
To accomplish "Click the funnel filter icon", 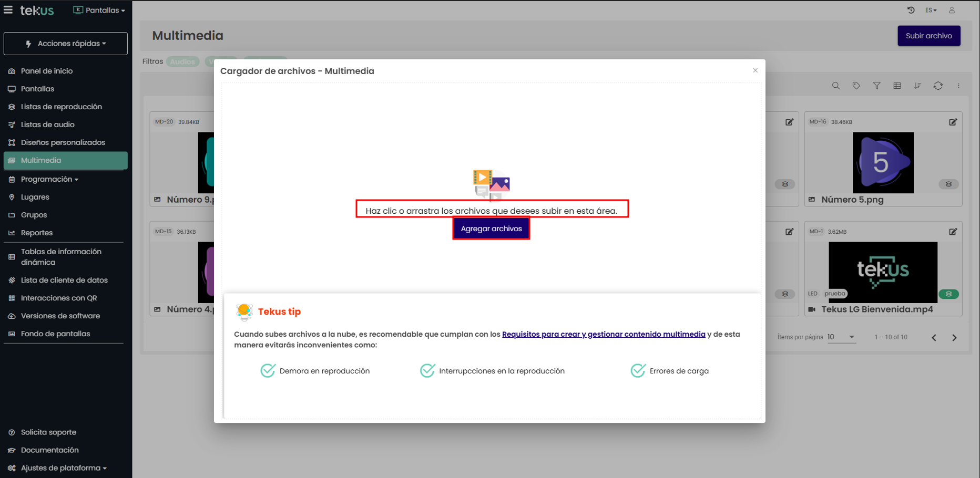I will pos(876,86).
